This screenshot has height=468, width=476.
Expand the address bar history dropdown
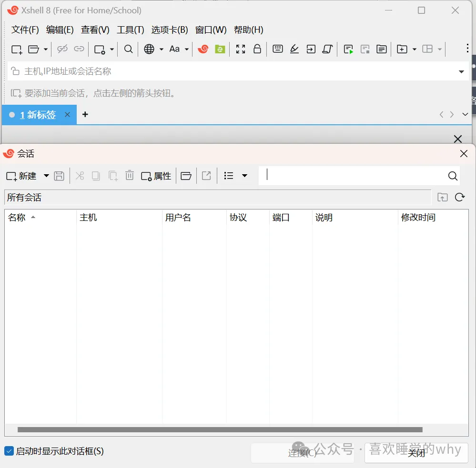coord(461,71)
